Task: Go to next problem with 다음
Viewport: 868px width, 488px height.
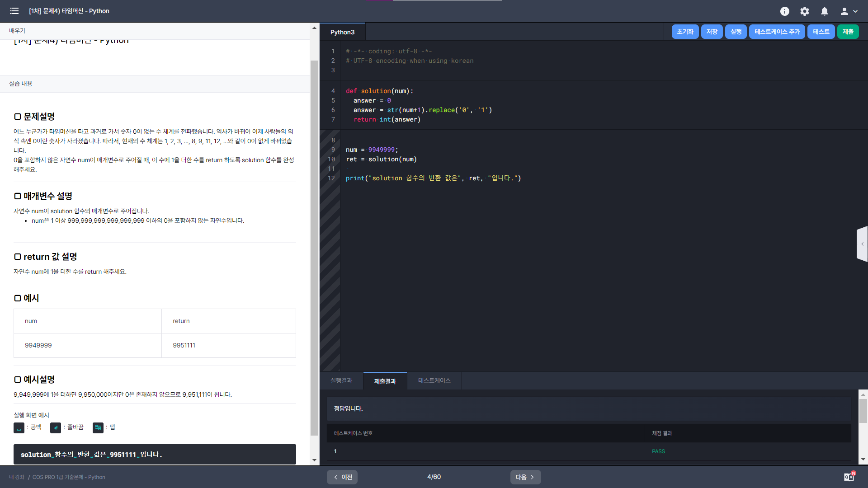Action: [525, 477]
